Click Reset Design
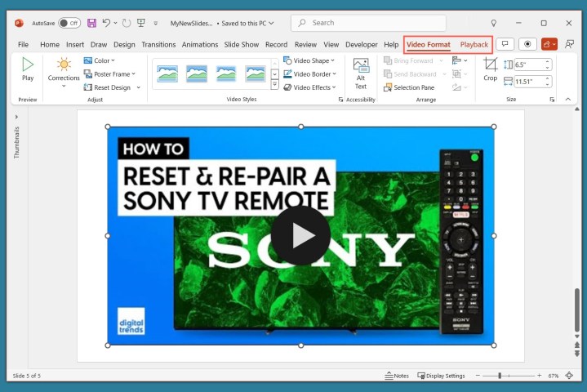This screenshot has width=587, height=392. click(107, 87)
